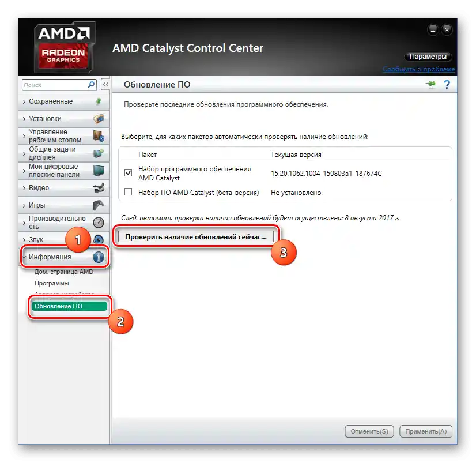Minimize the Catalyst Control Center window

click(433, 30)
